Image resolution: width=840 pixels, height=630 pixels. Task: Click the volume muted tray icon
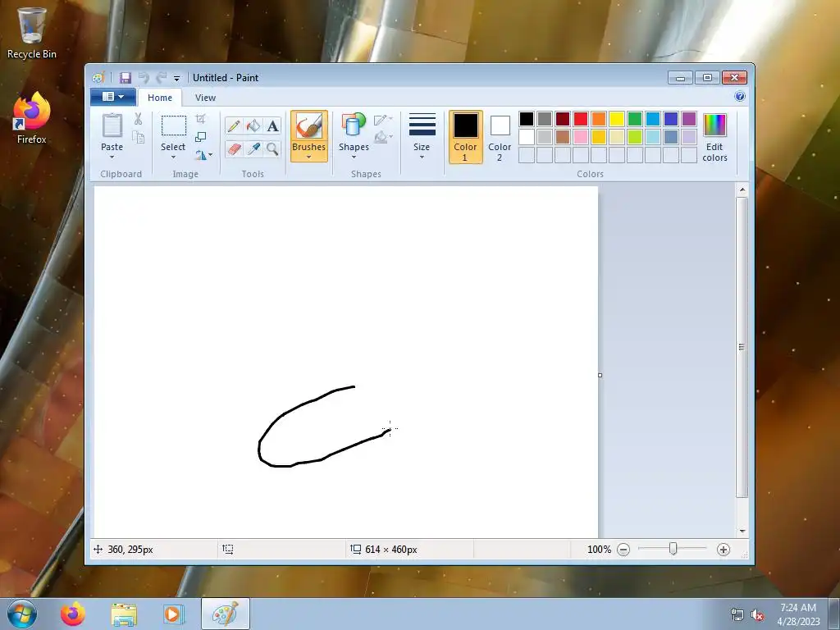click(757, 615)
